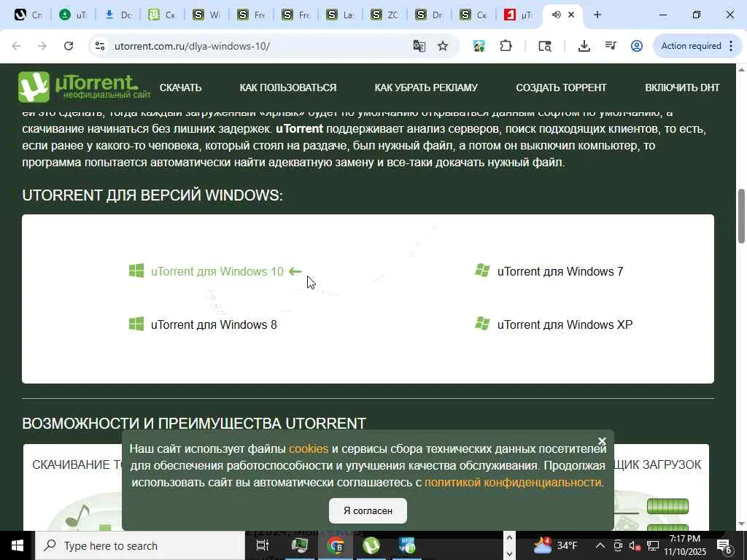
Task: Open weather widget showing 34°F
Action: [555, 545]
